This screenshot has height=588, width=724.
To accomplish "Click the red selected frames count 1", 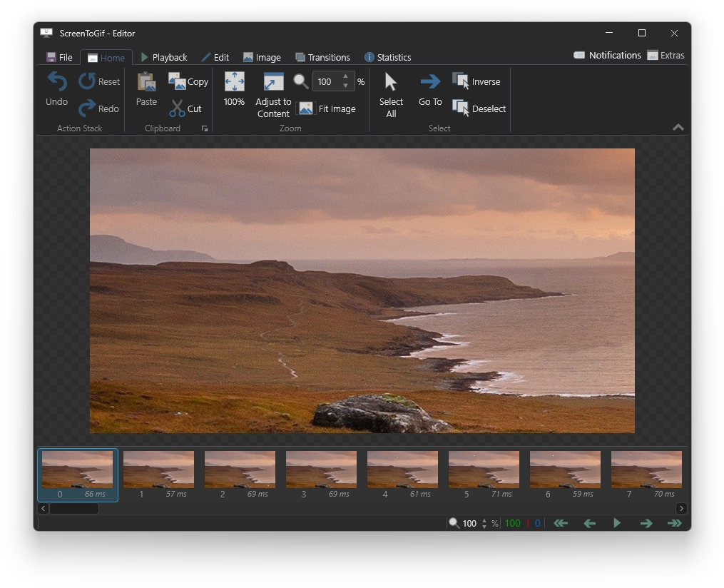I will coord(527,523).
